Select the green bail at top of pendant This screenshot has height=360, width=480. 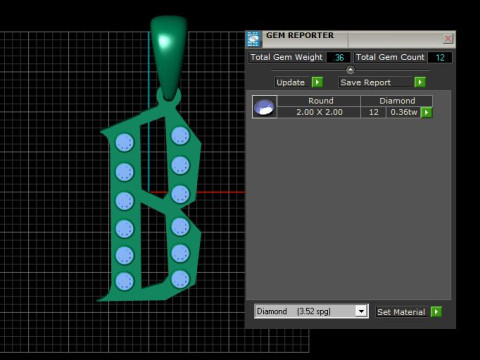pyautogui.click(x=168, y=57)
